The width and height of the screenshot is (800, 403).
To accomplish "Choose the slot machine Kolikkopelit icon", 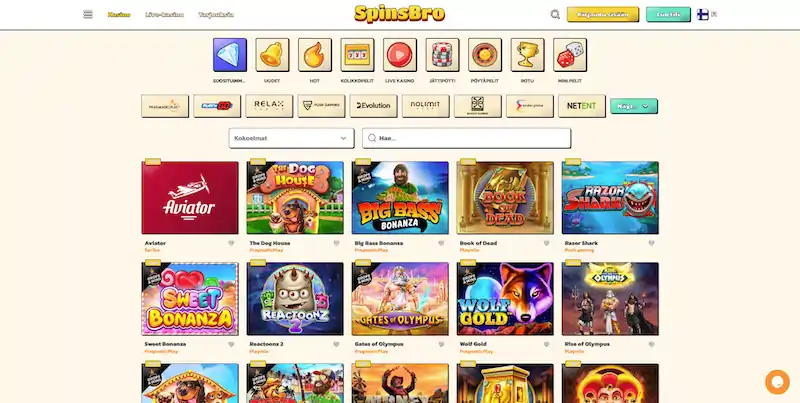I will 357,55.
